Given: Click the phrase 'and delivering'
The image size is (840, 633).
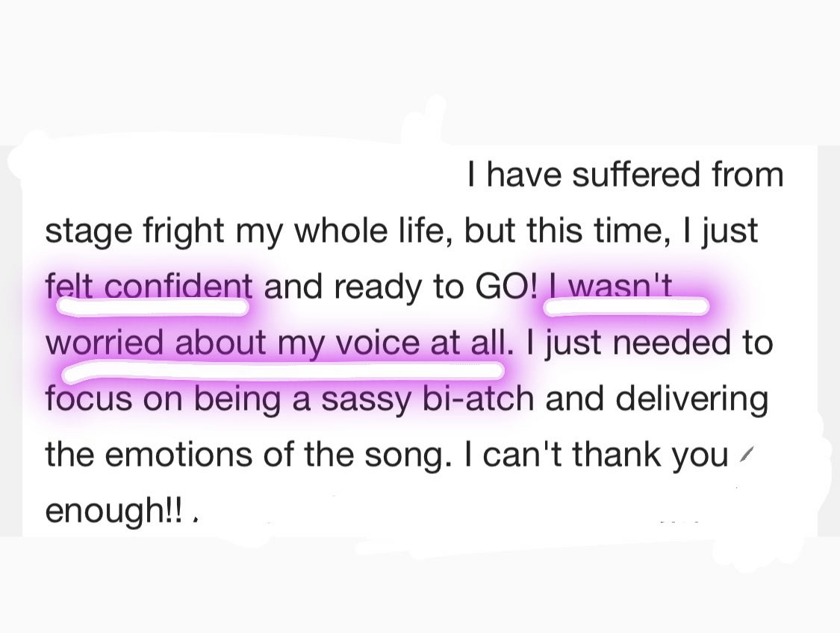Looking at the screenshot, I should point(657,399).
